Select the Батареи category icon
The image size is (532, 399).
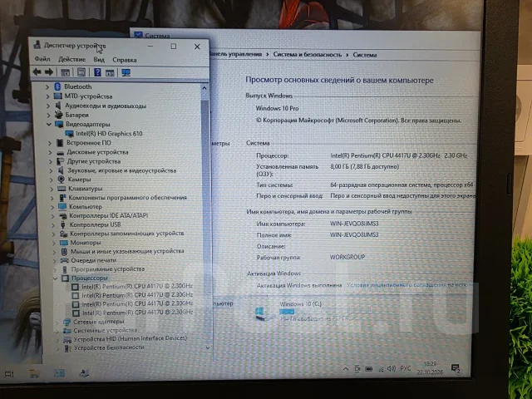[59, 115]
